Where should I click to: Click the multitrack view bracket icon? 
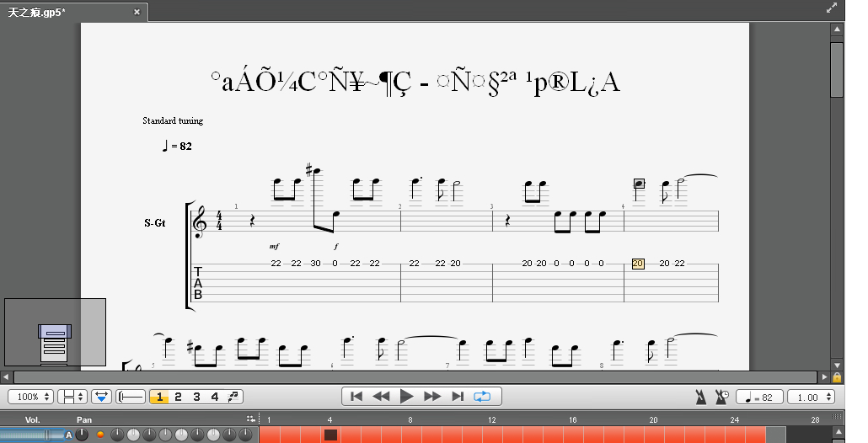click(131, 397)
